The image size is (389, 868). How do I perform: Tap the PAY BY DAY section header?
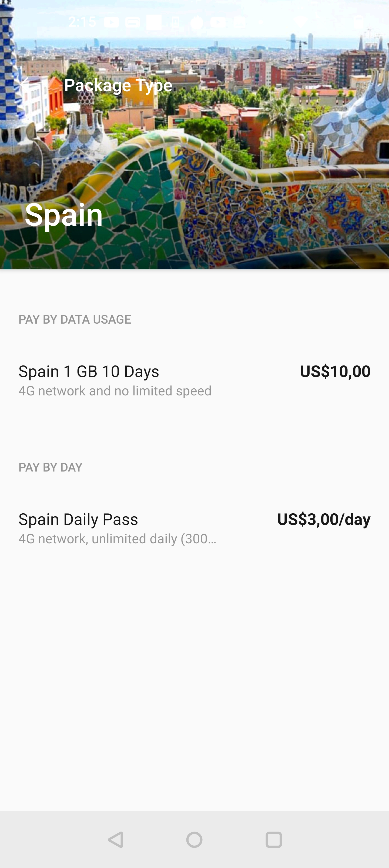click(50, 467)
